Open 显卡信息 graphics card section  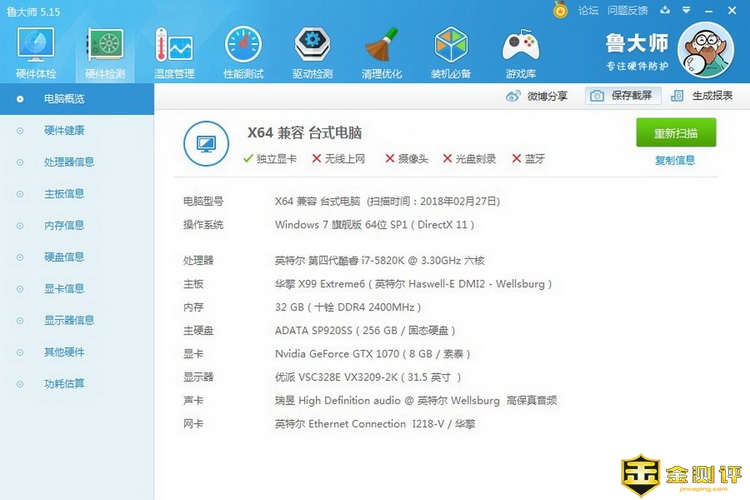click(x=64, y=289)
